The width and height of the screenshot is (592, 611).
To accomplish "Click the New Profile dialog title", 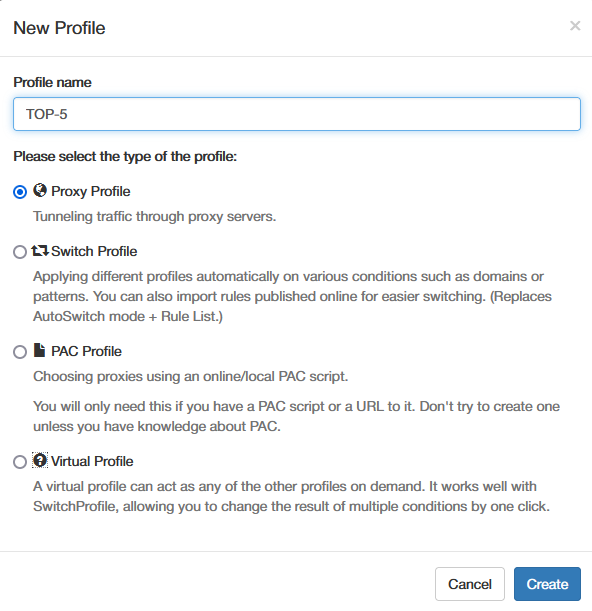I will (x=59, y=28).
